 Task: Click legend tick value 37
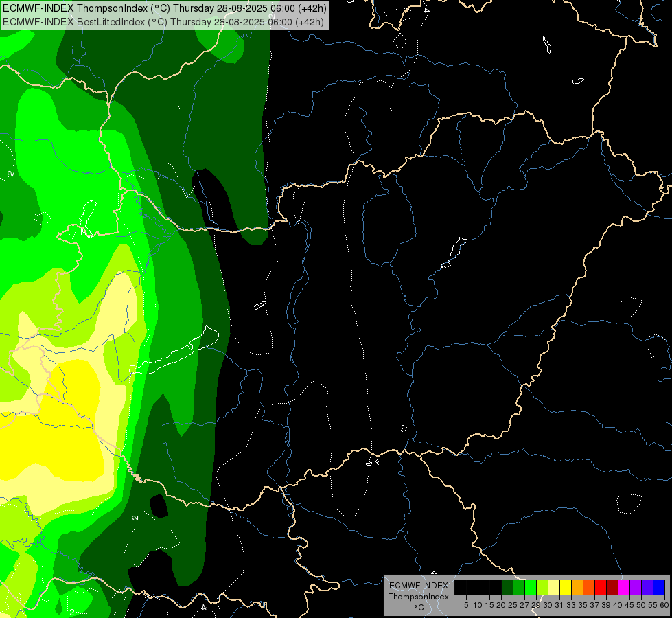click(x=595, y=605)
